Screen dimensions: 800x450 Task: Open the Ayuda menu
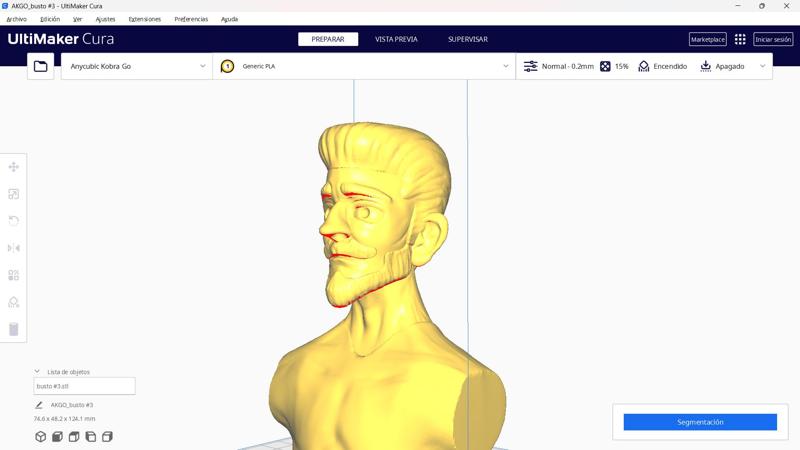tap(230, 19)
